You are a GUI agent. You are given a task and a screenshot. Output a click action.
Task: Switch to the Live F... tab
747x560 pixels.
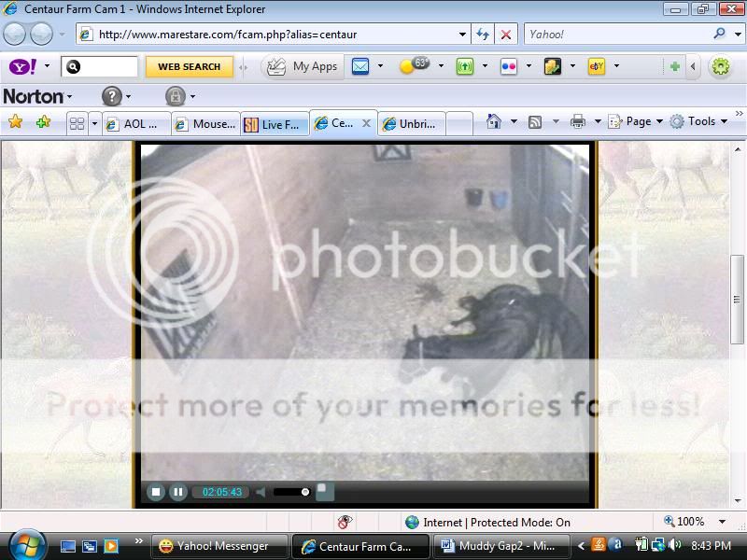point(275,125)
